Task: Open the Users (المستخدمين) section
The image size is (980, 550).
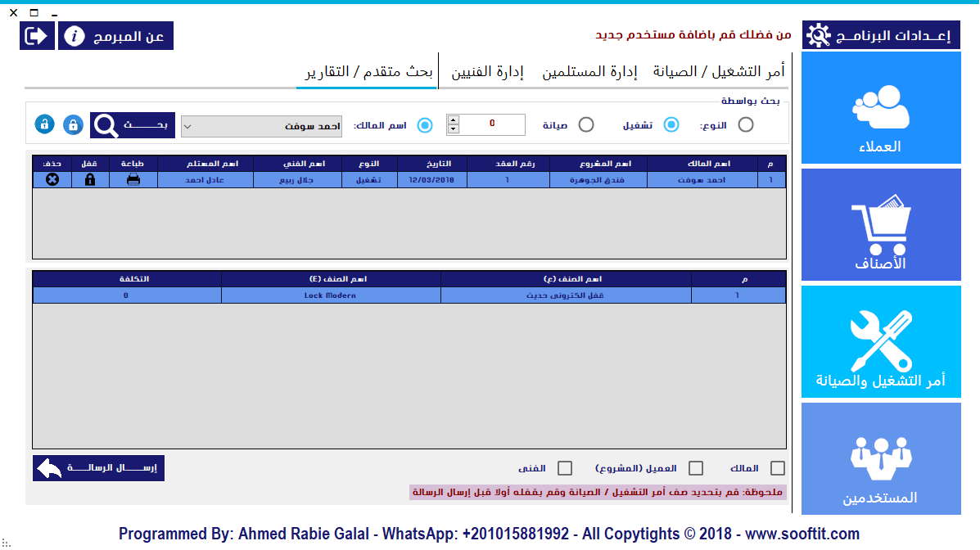Action: (880, 459)
